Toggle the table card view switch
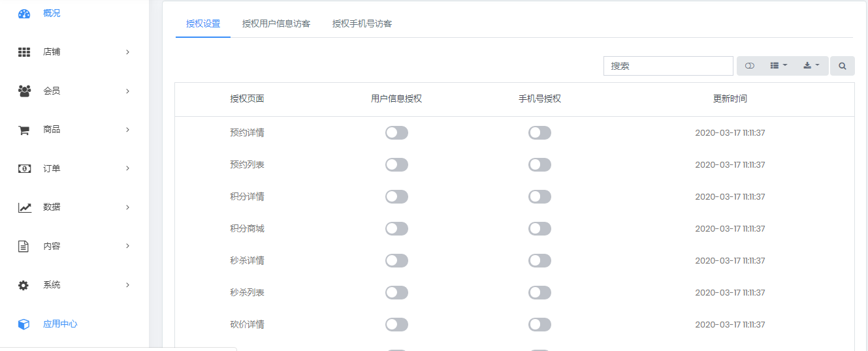 750,66
